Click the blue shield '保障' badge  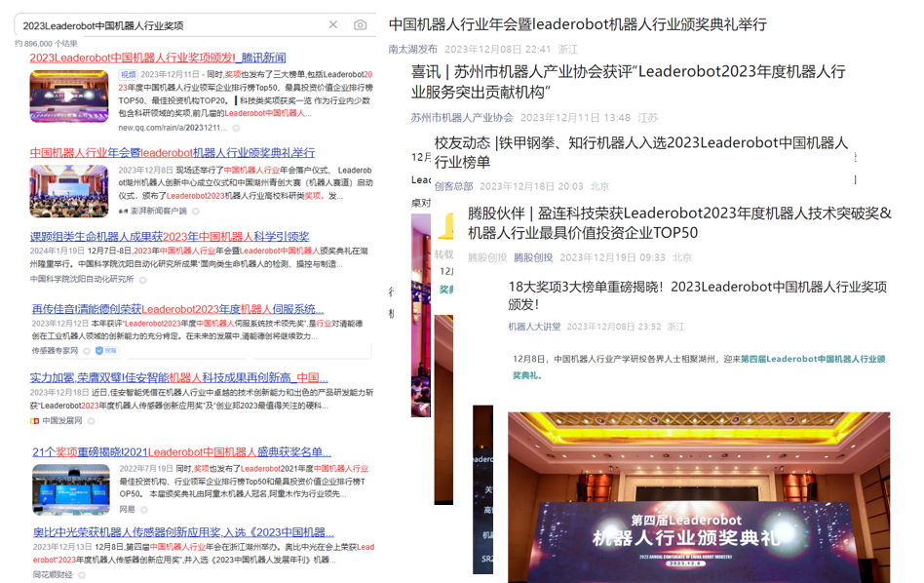[x=106, y=351]
